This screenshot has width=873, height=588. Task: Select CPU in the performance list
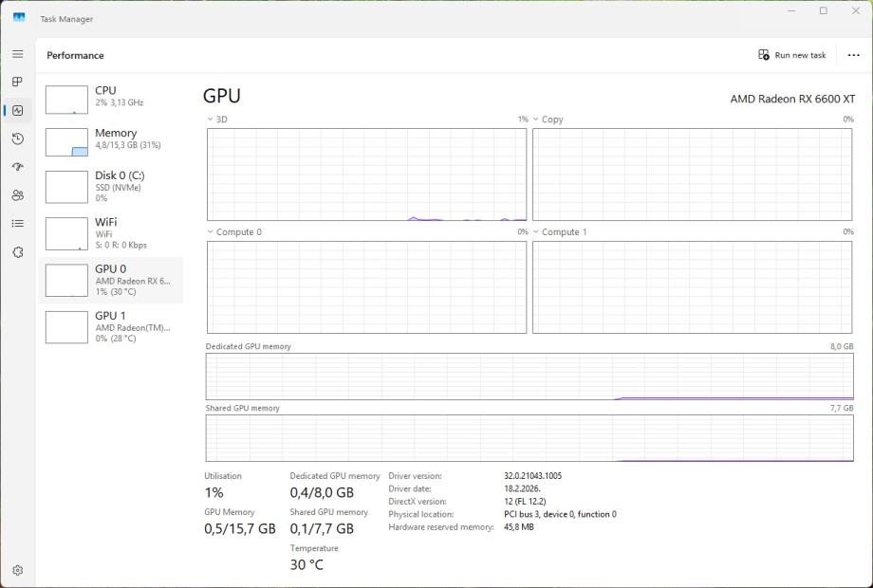point(112,97)
